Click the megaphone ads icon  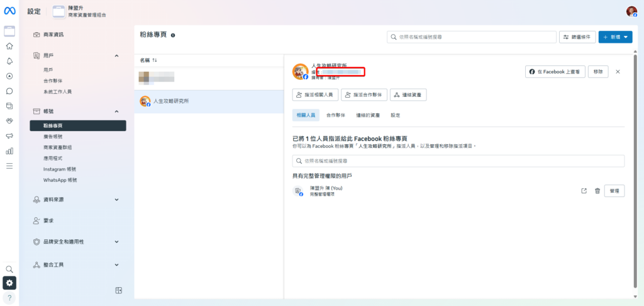pyautogui.click(x=9, y=136)
